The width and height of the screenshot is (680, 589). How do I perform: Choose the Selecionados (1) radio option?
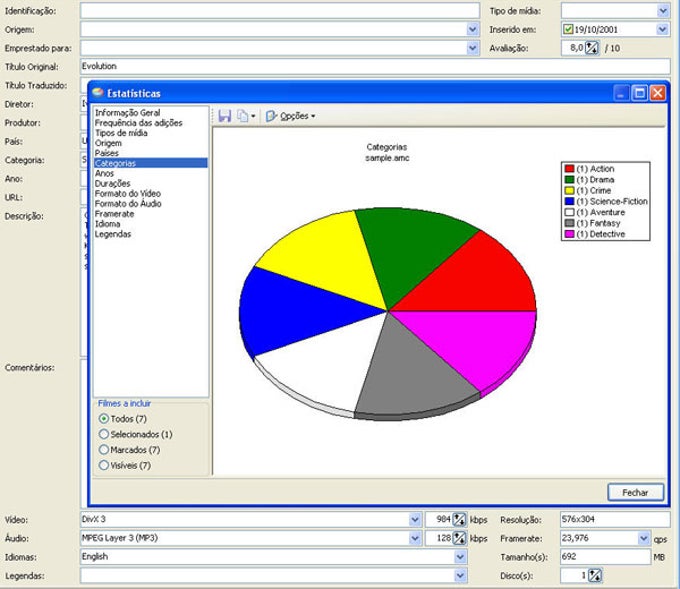click(x=104, y=434)
